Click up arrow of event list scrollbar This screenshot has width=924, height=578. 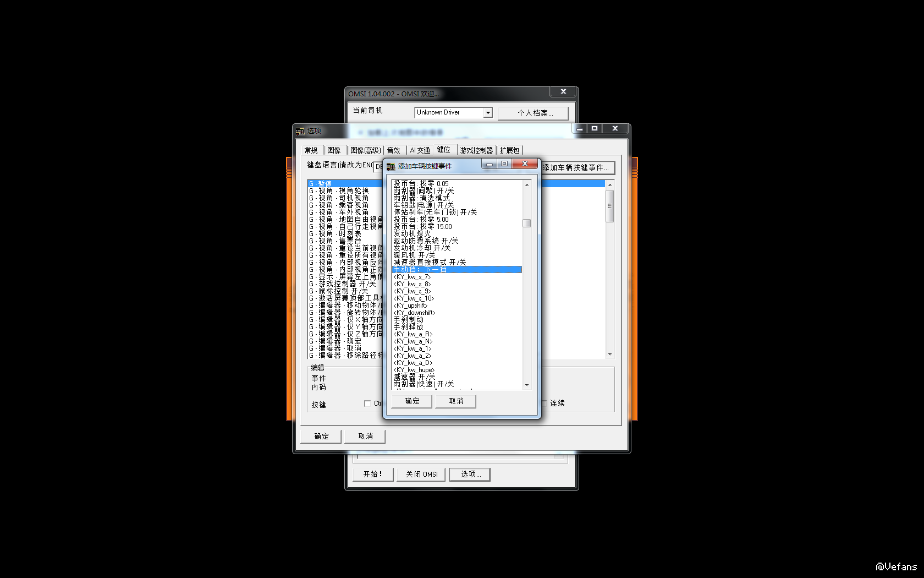click(x=527, y=185)
